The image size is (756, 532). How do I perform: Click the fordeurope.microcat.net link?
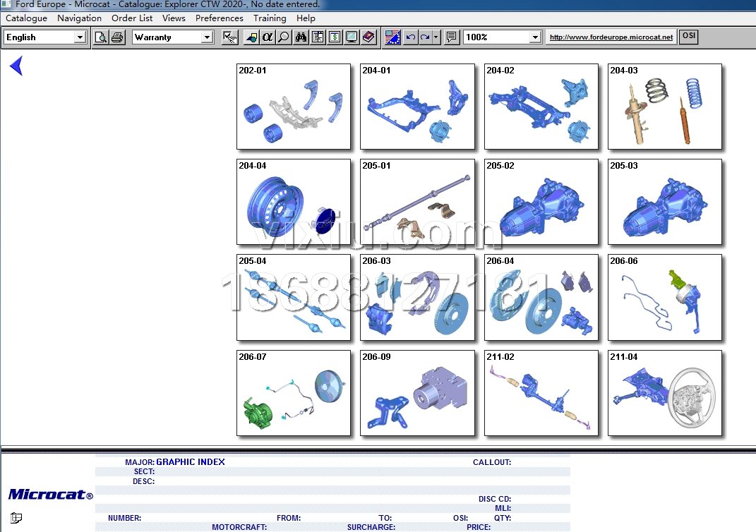pyautogui.click(x=611, y=37)
